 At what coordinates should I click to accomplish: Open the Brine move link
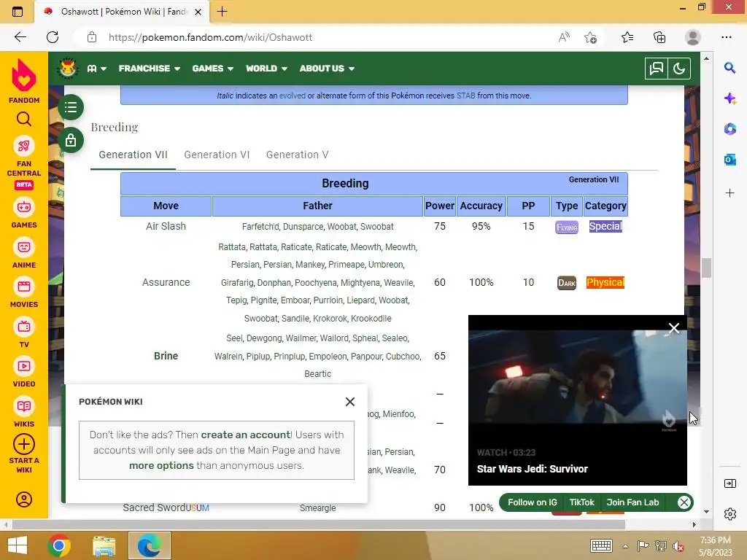[x=166, y=356]
